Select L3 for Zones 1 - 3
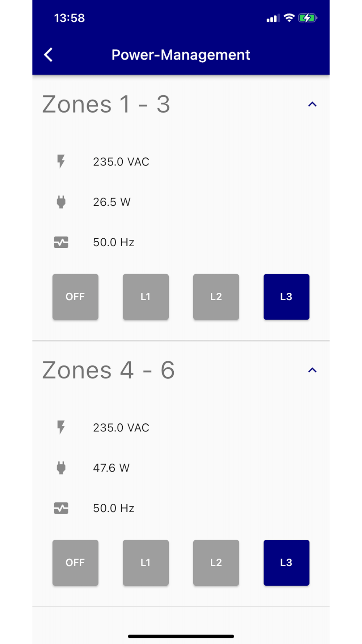The height and width of the screenshot is (644, 362). point(286,297)
